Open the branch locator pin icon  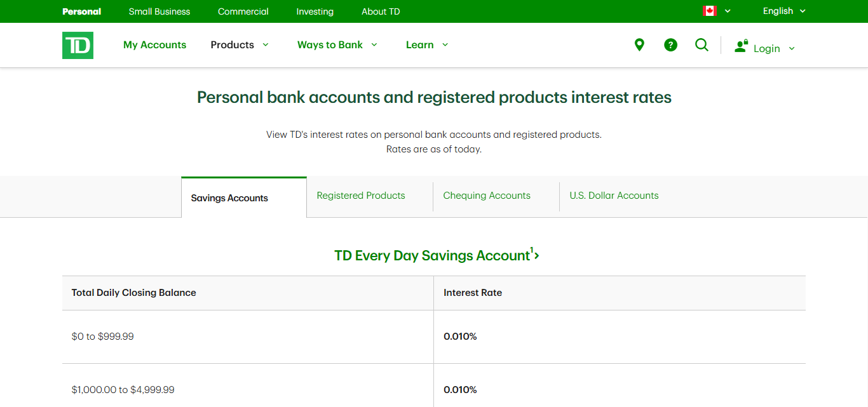coord(639,44)
